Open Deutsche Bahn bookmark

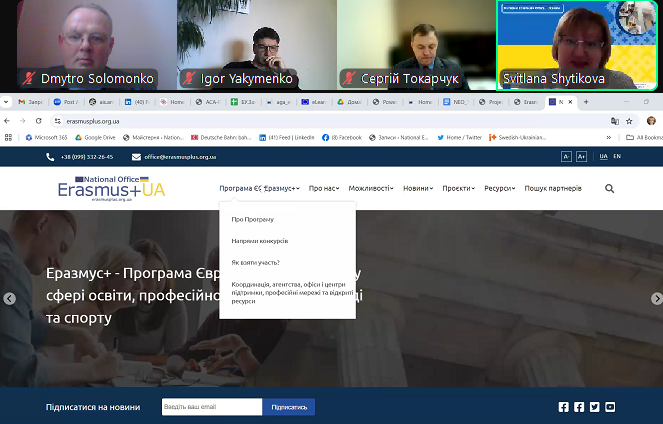(x=221, y=137)
